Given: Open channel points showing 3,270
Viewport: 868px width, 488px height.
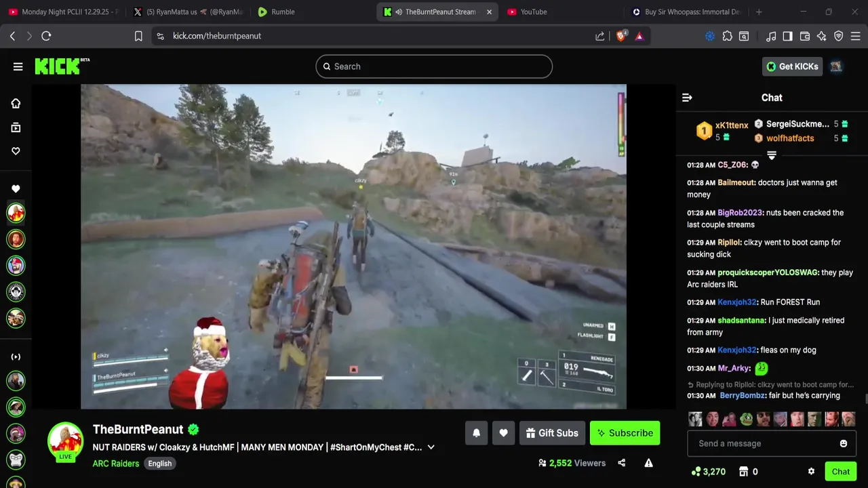Looking at the screenshot, I should click(709, 472).
